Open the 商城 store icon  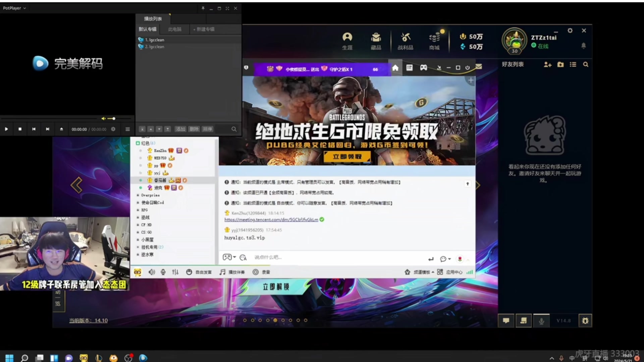pos(434,41)
